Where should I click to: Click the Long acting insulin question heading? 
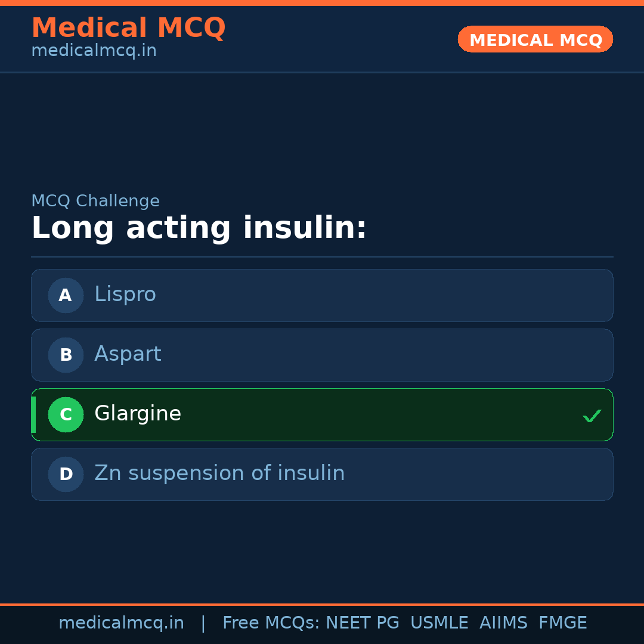(199, 228)
